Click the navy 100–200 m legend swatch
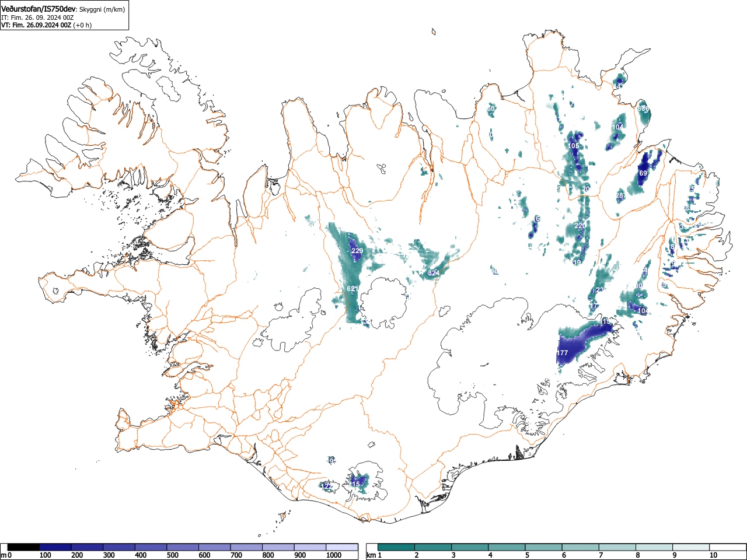Screen dimensions: 747x560 click(x=55, y=547)
